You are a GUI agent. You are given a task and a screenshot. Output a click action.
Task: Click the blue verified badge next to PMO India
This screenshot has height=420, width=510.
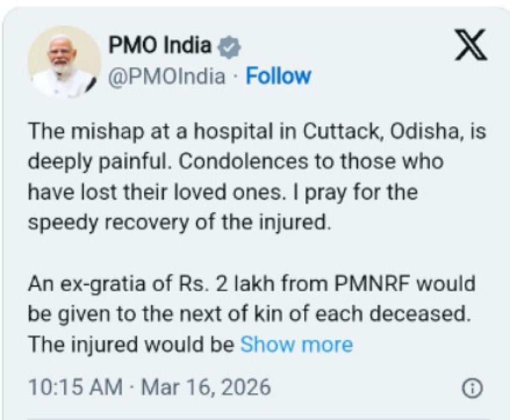pos(229,45)
